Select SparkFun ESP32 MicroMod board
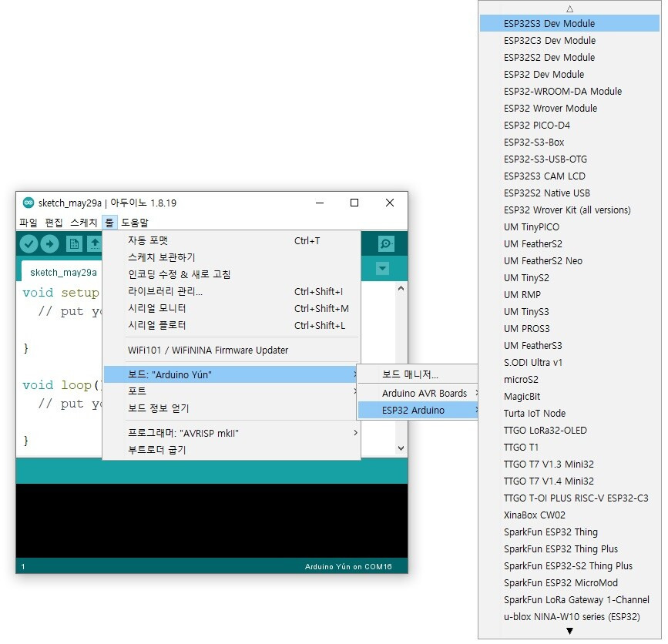Viewport: 668px width, 644px height. tap(569, 582)
